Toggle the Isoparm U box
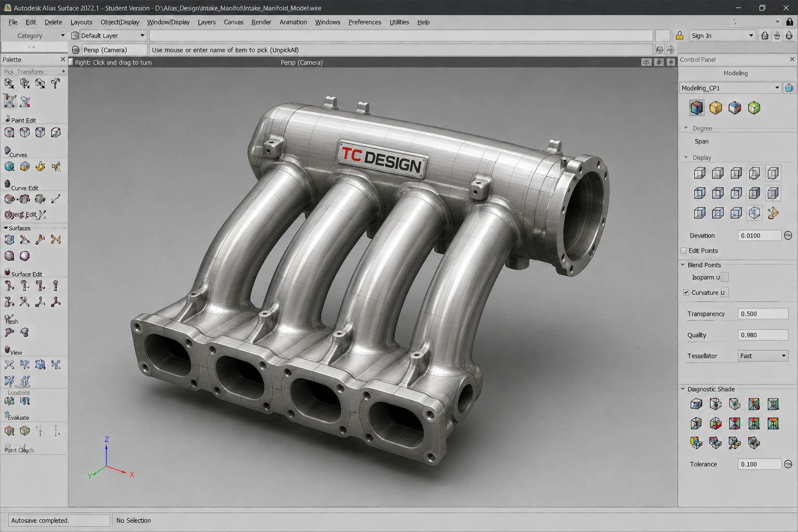This screenshot has width=798, height=532. coord(725,277)
